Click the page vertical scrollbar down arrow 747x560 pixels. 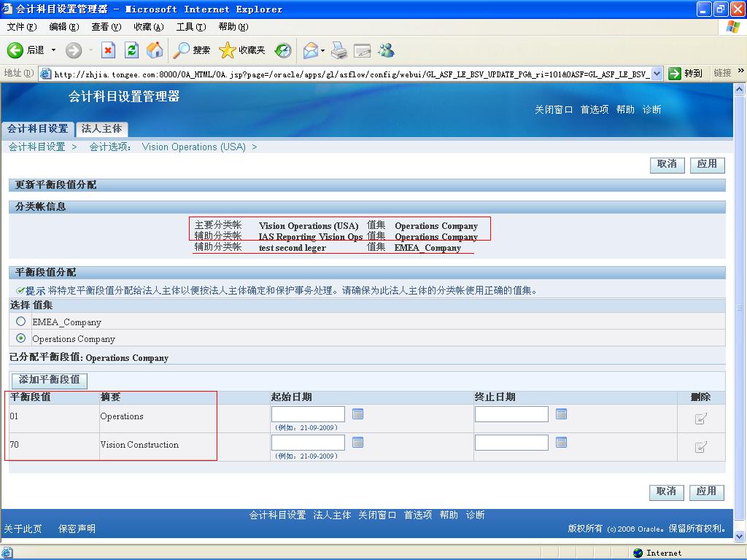click(x=740, y=537)
